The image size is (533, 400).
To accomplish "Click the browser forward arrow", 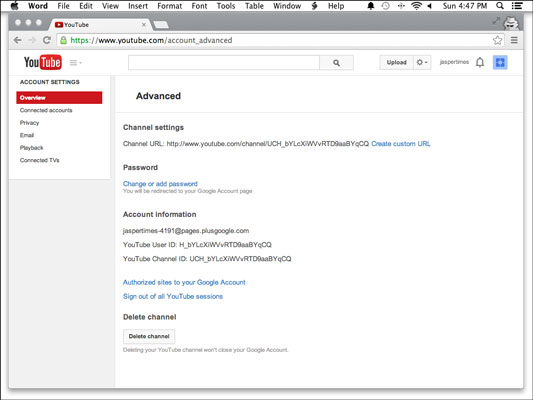I will coord(32,40).
